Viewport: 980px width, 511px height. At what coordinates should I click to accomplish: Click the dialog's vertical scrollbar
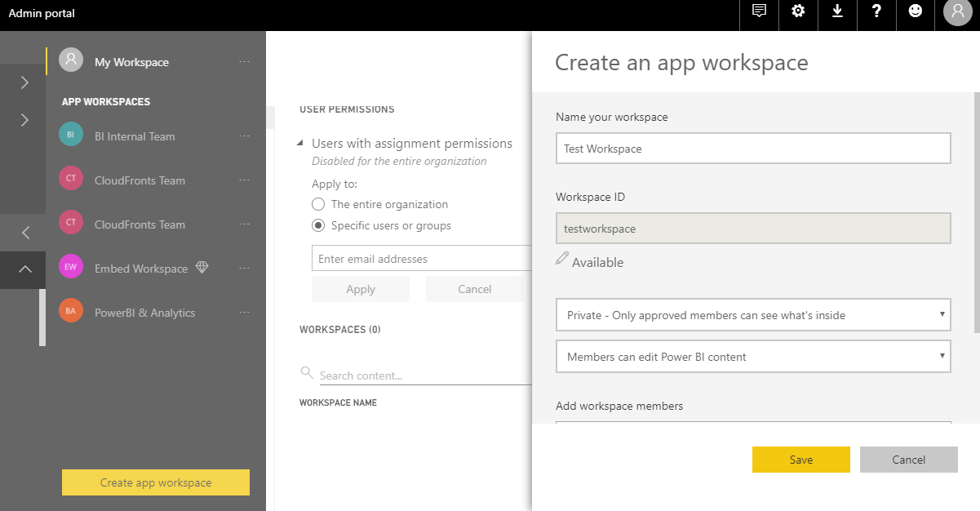(x=976, y=212)
